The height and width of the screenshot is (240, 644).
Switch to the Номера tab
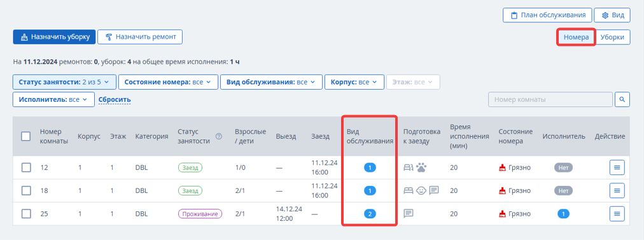click(577, 37)
